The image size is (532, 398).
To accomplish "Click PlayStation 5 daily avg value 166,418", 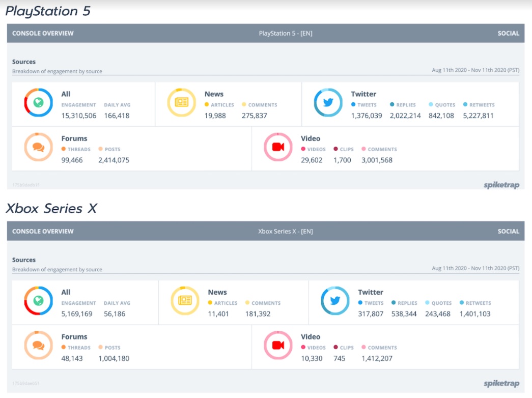I will (x=117, y=116).
